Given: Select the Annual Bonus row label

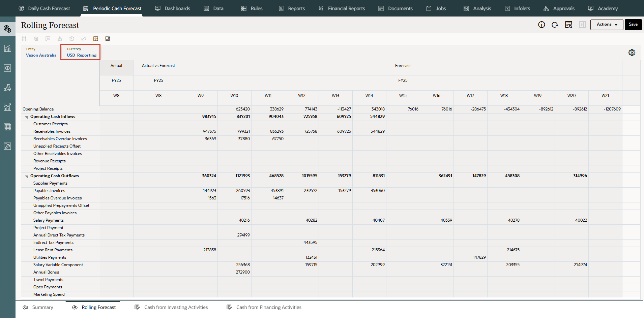Looking at the screenshot, I should (46, 272).
